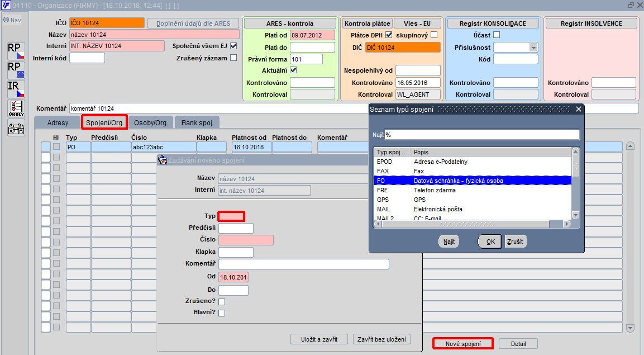The width and height of the screenshot is (644, 355).
Task: Click list scrollbar down arrow in type list
Action: (575, 215)
